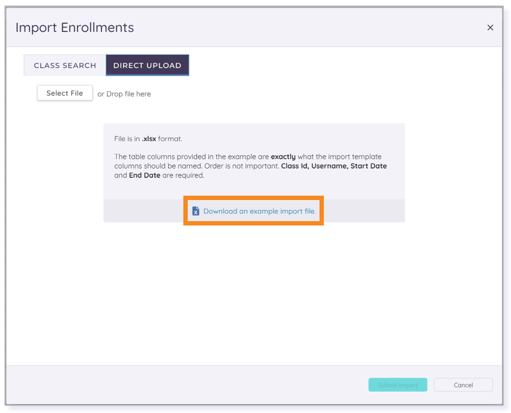Click the 'or Drop file here' text
The image size is (511, 413).
point(124,94)
